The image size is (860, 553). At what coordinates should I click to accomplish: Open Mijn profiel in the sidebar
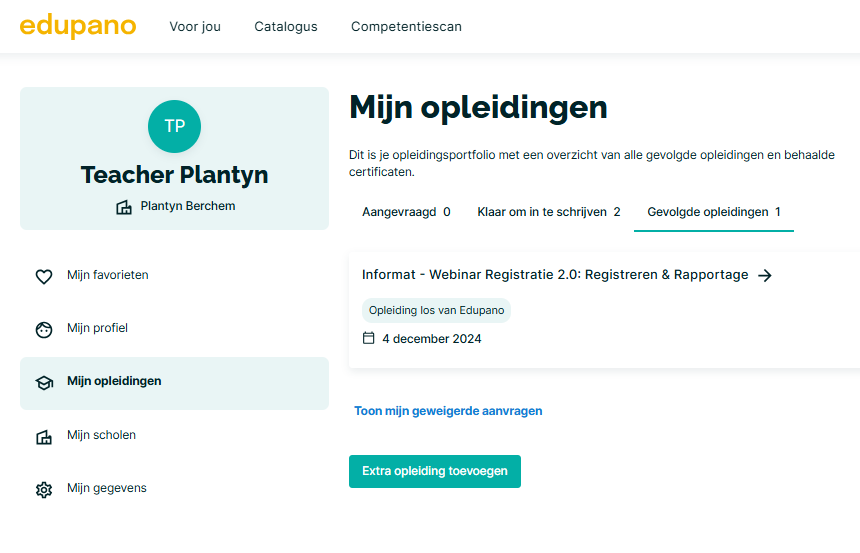(x=97, y=328)
